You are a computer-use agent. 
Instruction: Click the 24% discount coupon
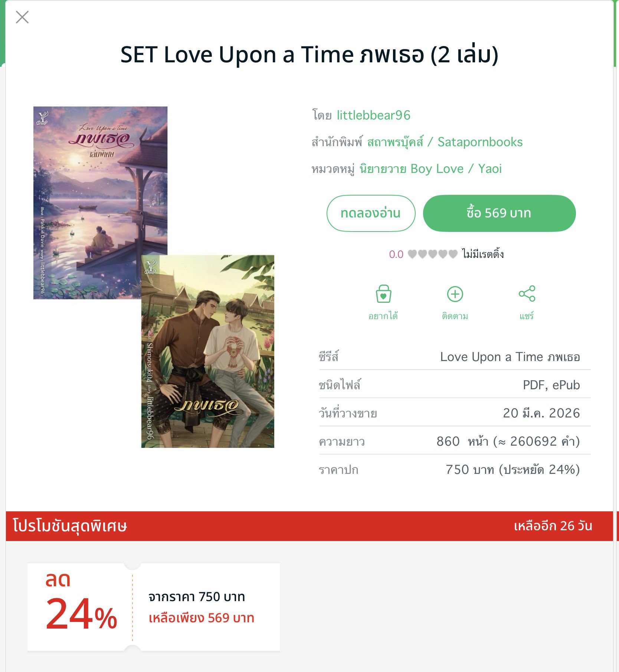click(x=154, y=607)
